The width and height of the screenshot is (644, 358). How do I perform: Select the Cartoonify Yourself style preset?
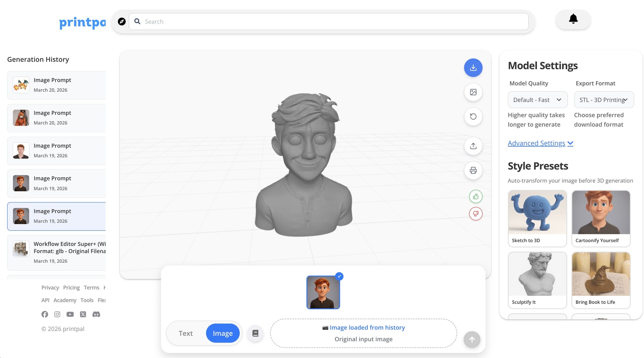coord(601,218)
